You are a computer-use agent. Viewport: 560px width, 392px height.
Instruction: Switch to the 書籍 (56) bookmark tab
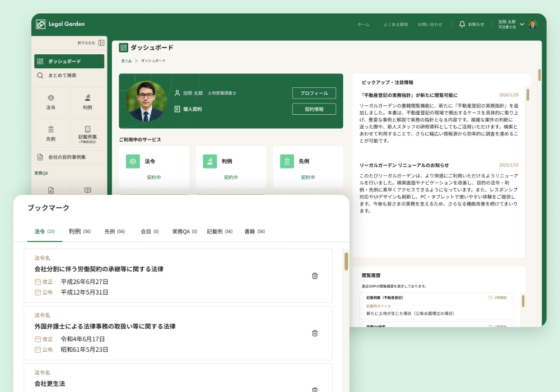pos(255,232)
